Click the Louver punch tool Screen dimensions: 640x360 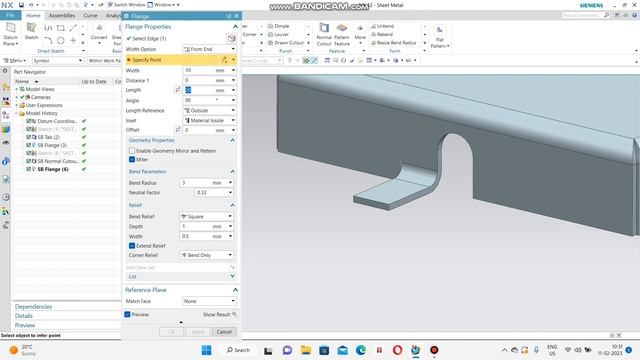point(278,34)
